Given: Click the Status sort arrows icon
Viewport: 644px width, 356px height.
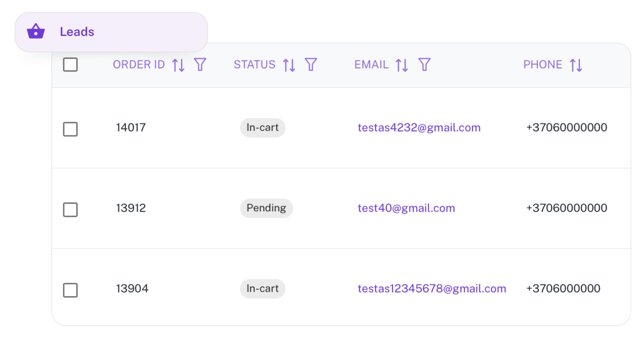Looking at the screenshot, I should click(289, 64).
